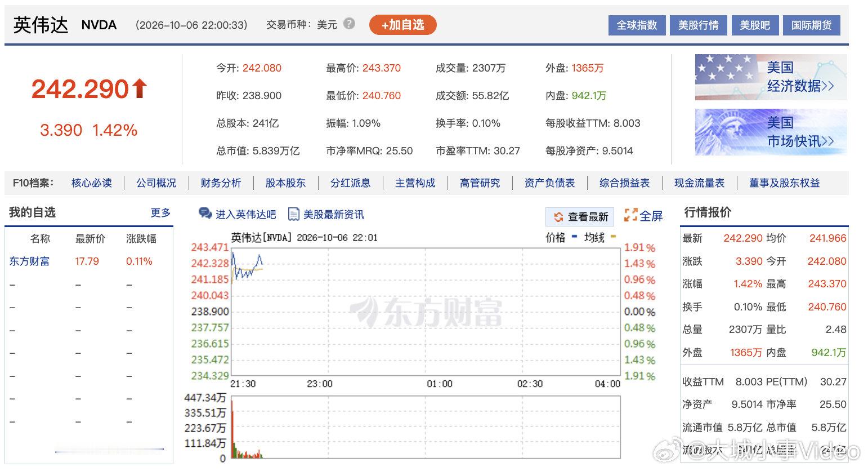Open the 综合损益表 F10 tab

coord(625,183)
